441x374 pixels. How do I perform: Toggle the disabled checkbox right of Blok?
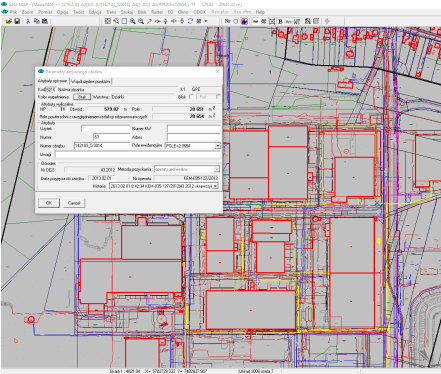[x=218, y=97]
